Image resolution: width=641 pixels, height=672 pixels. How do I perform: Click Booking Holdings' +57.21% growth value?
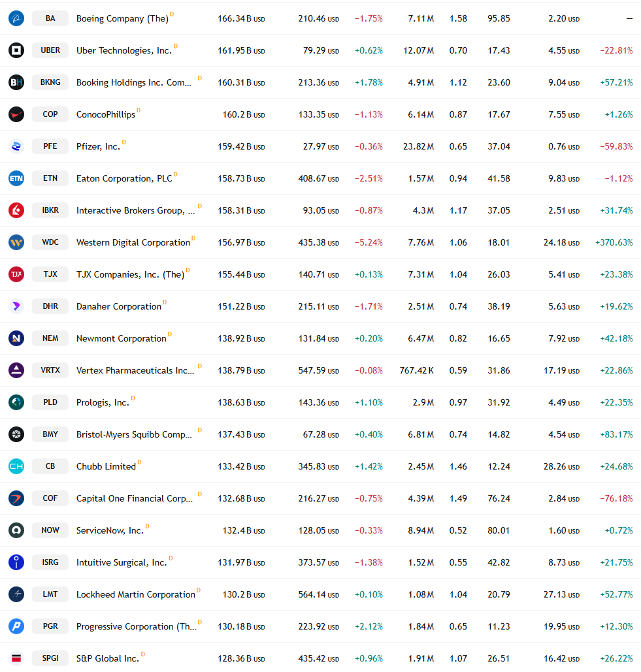click(x=616, y=83)
